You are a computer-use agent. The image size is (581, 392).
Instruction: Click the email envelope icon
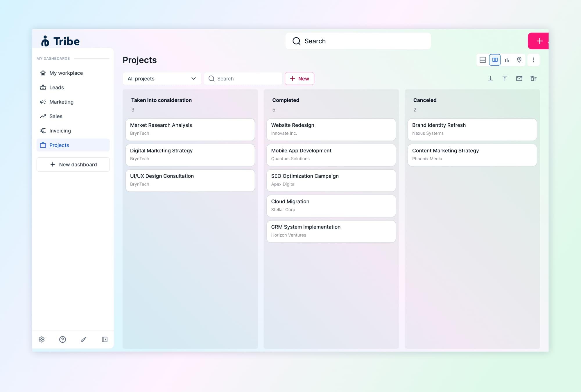[519, 78]
